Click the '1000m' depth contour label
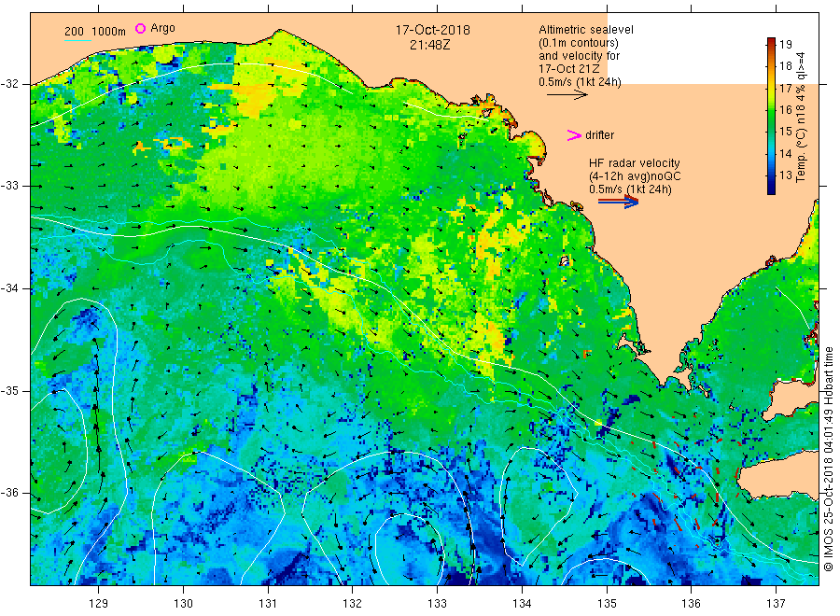Screen dimensions: 840x616 (x=109, y=32)
